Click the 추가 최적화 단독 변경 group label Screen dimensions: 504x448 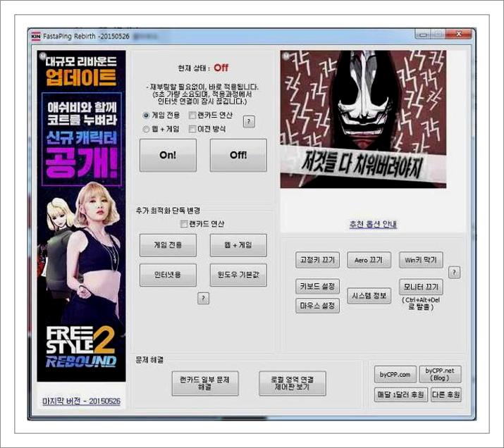[168, 211]
